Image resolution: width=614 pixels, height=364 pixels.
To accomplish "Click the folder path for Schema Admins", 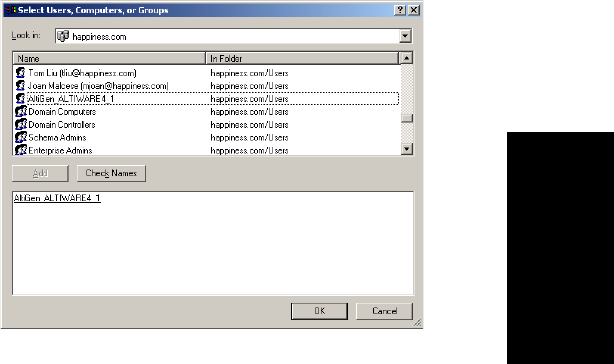I will 249,137.
